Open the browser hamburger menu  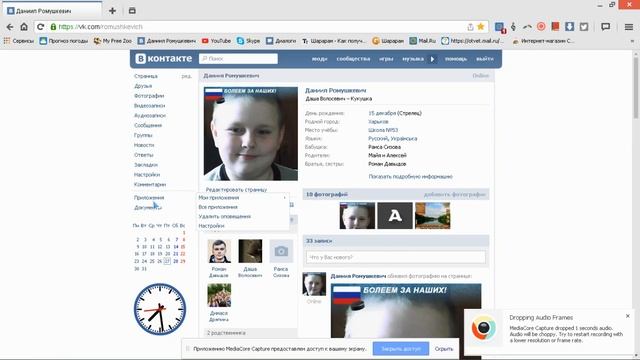tap(629, 27)
